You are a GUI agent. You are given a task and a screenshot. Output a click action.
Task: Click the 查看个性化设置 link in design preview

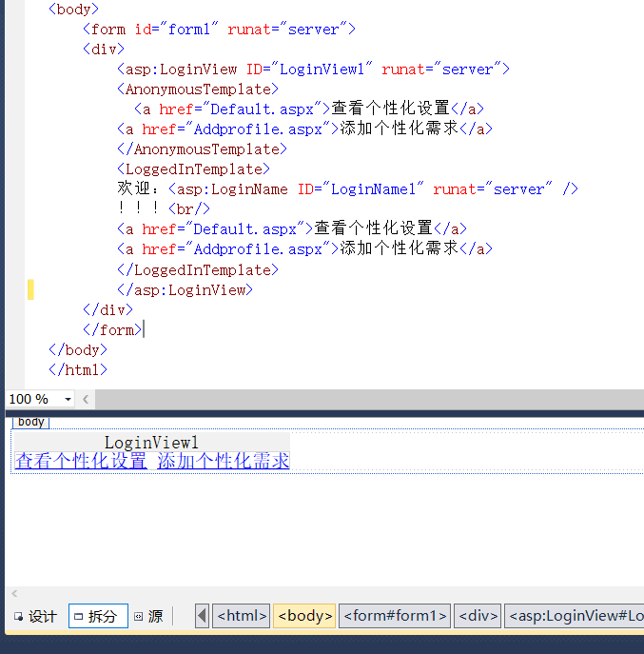[x=81, y=461]
